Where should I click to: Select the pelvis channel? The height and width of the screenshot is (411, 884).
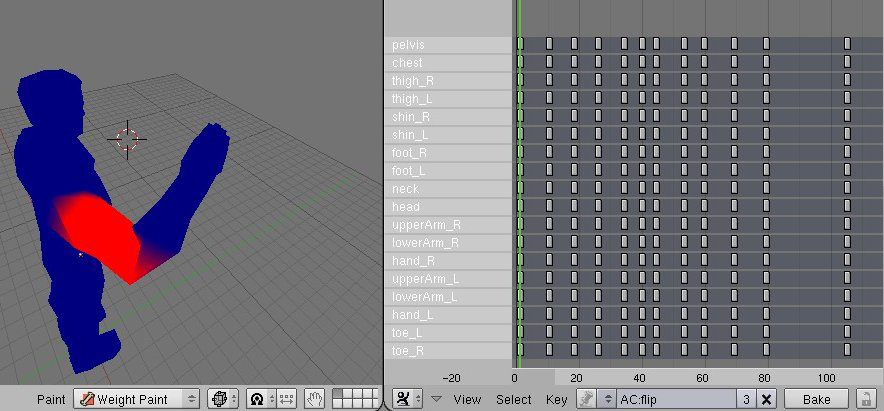coord(448,45)
